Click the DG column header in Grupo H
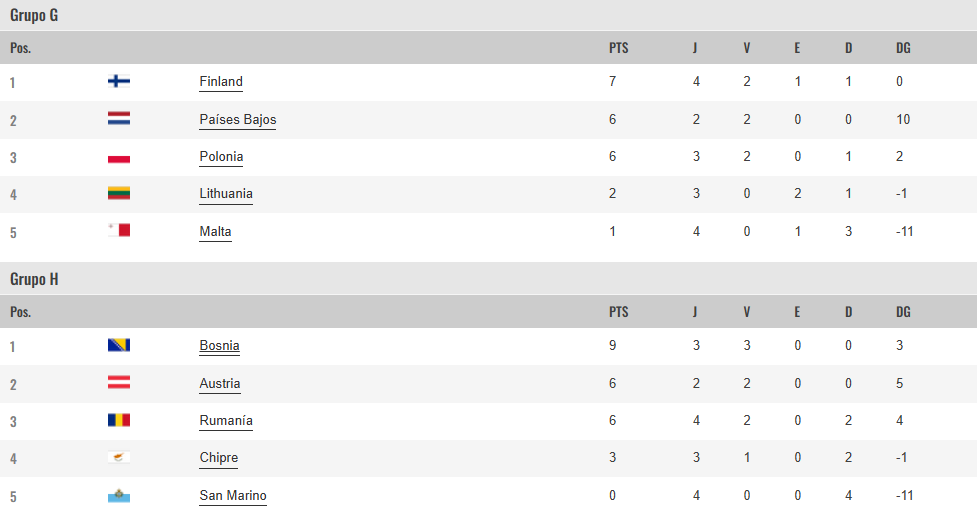The height and width of the screenshot is (517, 977). coord(903,312)
